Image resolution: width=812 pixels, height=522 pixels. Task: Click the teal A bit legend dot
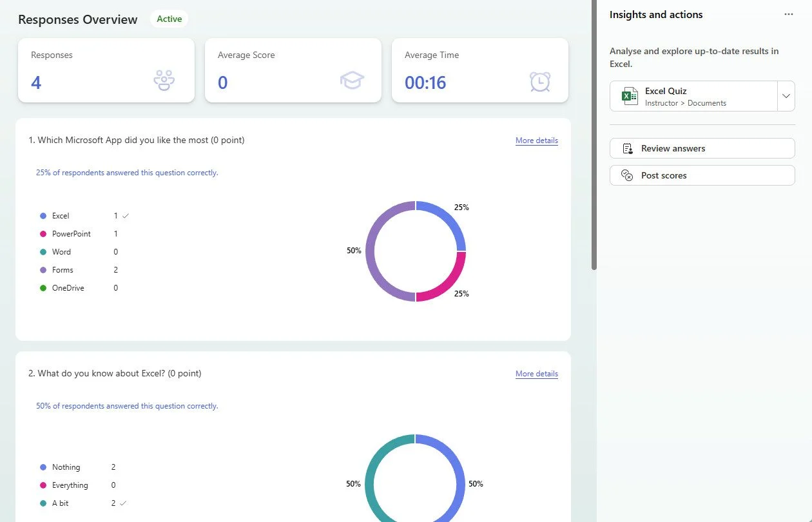tap(43, 503)
